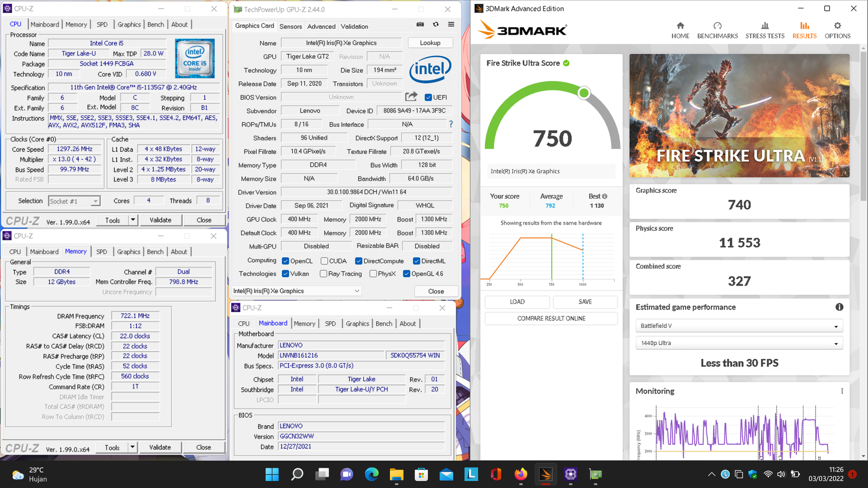The width and height of the screenshot is (868, 488).
Task: Click Windows Start button
Action: (x=272, y=474)
